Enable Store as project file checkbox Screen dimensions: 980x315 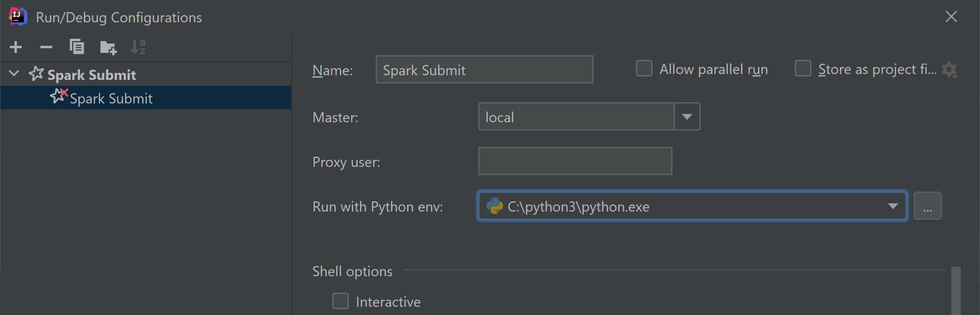pos(803,69)
